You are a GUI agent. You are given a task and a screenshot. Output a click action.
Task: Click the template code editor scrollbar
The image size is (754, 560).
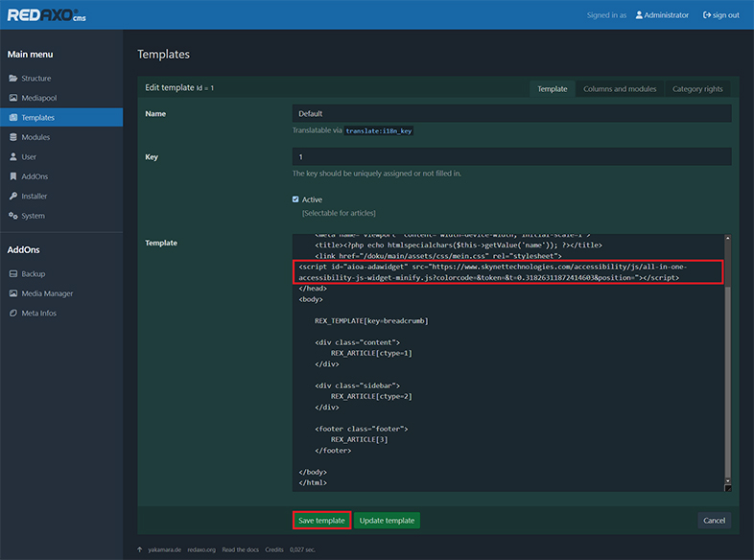[728, 364]
